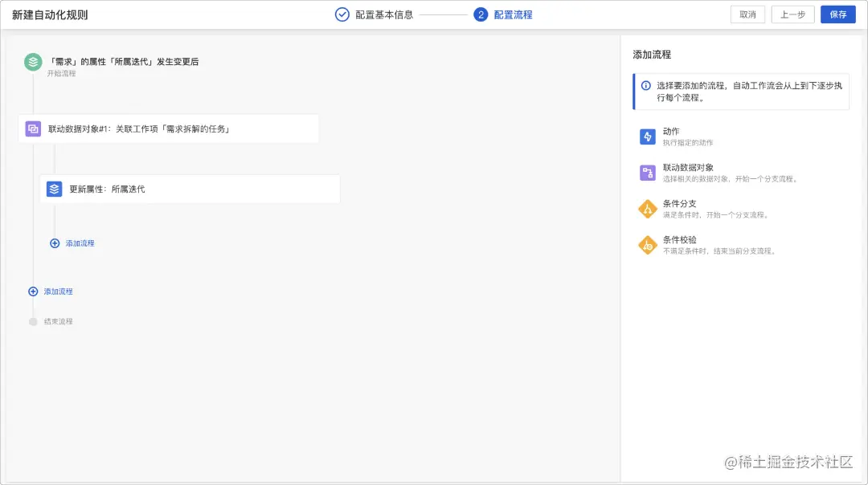Viewport: 868px width, 485px height.
Task: Click the purple linked data object icon in flow
Action: (x=33, y=128)
